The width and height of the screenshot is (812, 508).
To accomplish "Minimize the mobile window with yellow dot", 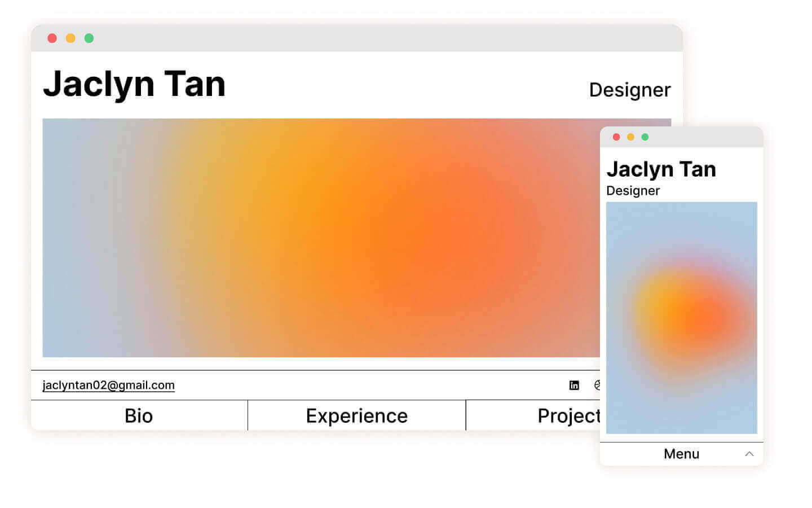I will tap(630, 137).
